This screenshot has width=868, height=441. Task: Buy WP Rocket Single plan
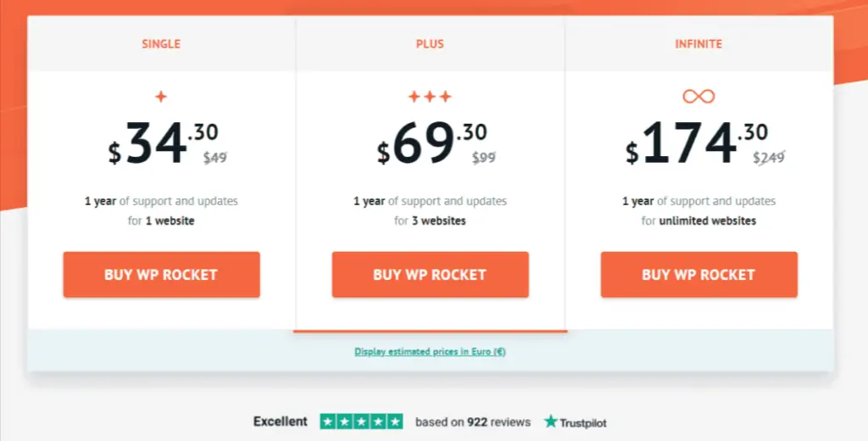162,275
